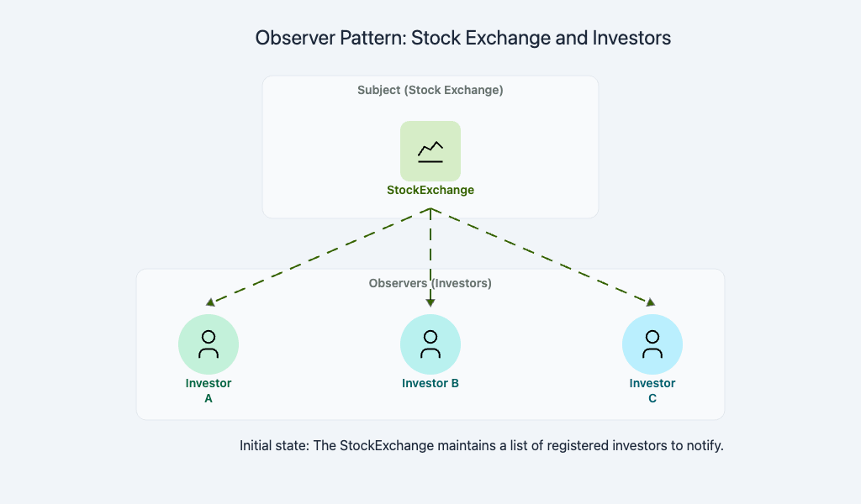Click where the three dashed arrows originate

tap(430, 208)
